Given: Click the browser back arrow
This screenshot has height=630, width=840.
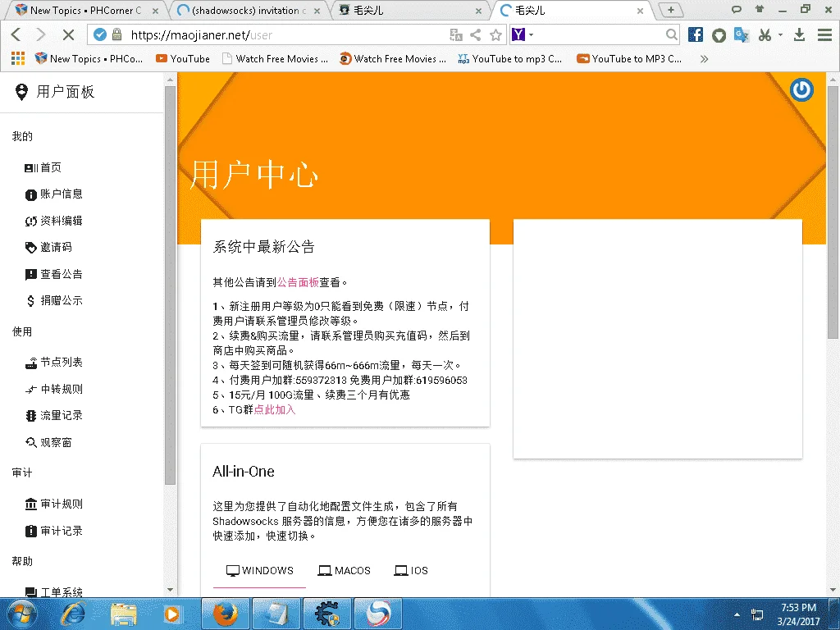Looking at the screenshot, I should pyautogui.click(x=16, y=34).
